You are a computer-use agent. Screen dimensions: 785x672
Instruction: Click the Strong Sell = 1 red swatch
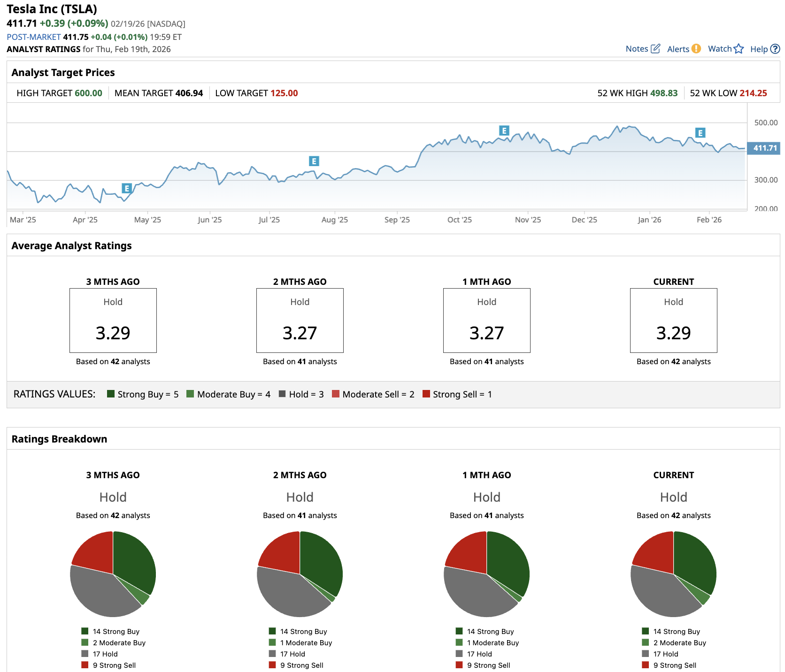pyautogui.click(x=426, y=394)
